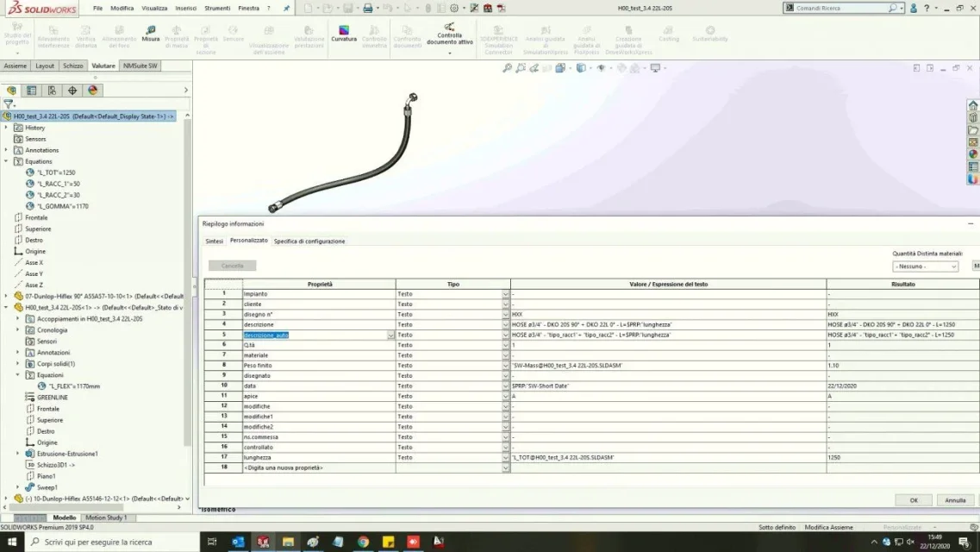
Task: Expand Estrusione-Estrusione1 feature node
Action: (x=17, y=454)
